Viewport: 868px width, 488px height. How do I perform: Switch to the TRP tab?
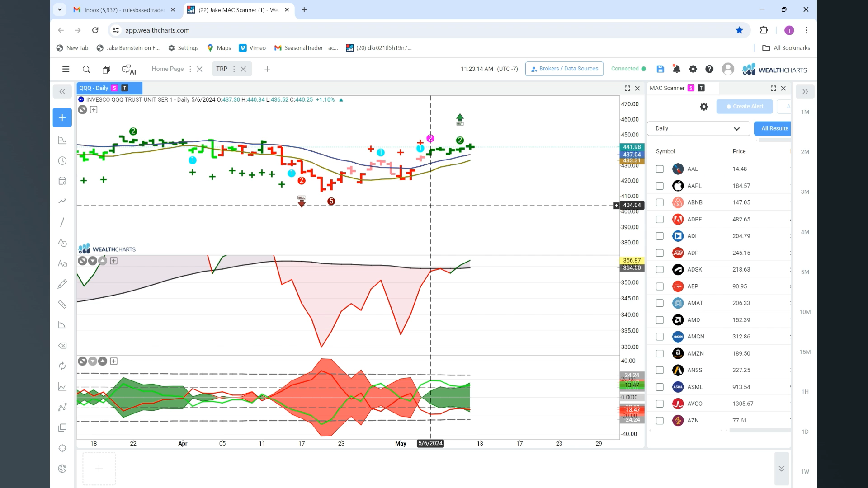pyautogui.click(x=222, y=69)
